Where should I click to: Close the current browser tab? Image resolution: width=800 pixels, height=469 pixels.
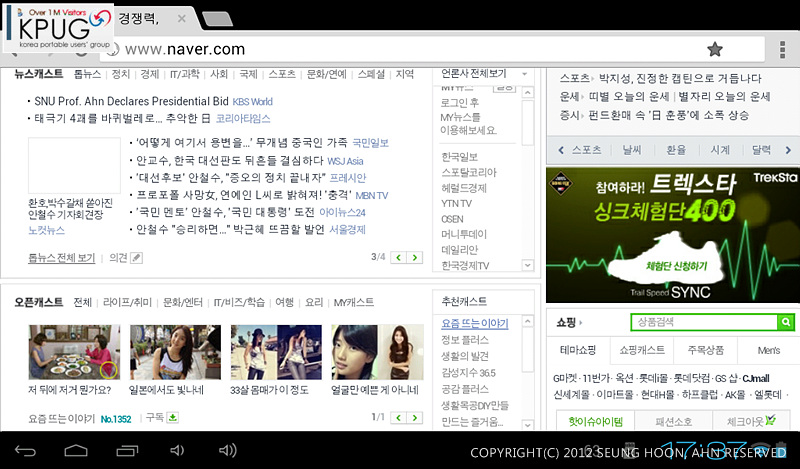(181, 19)
